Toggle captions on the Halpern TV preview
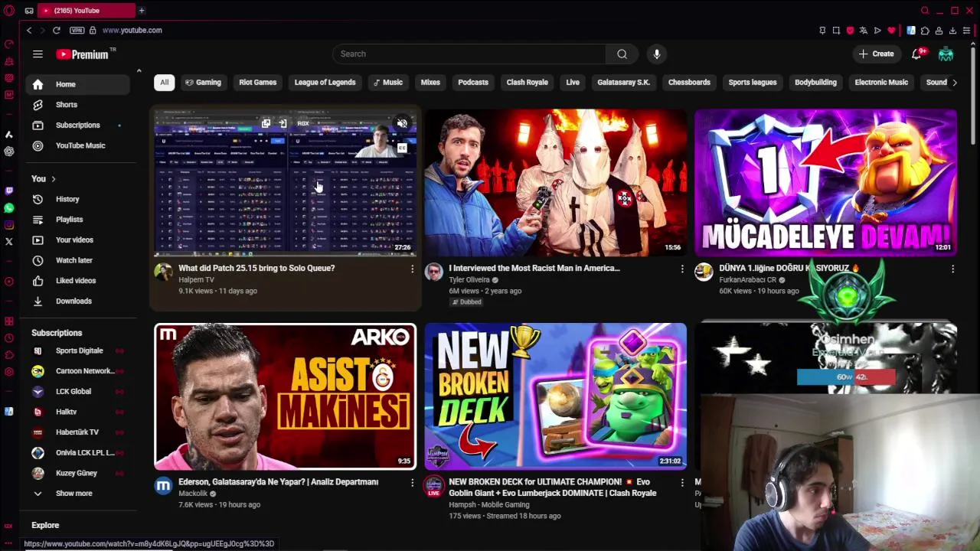 click(x=402, y=148)
